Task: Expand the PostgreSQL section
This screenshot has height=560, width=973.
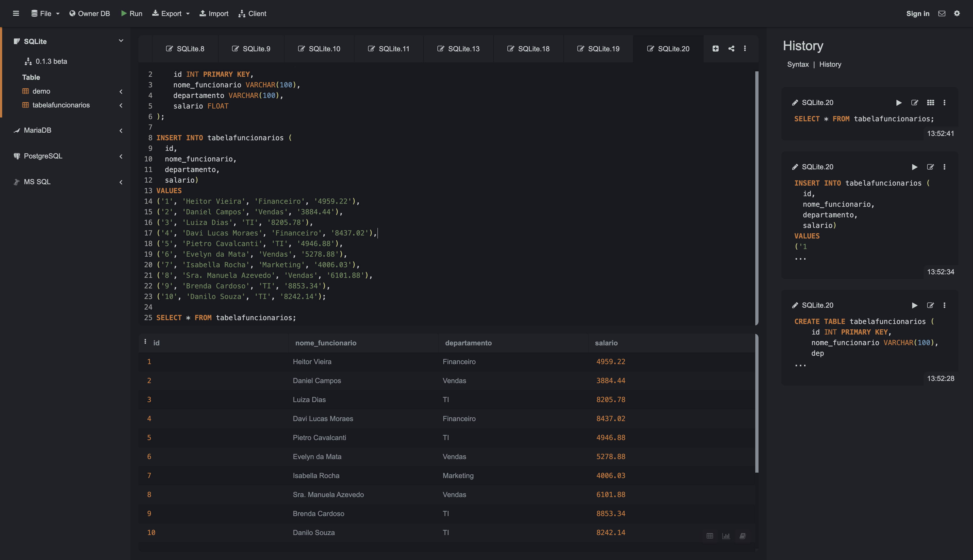Action: point(121,157)
